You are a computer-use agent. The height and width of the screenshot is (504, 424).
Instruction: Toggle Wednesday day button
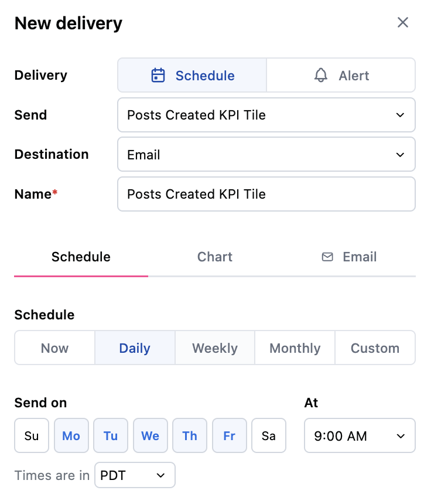click(151, 435)
